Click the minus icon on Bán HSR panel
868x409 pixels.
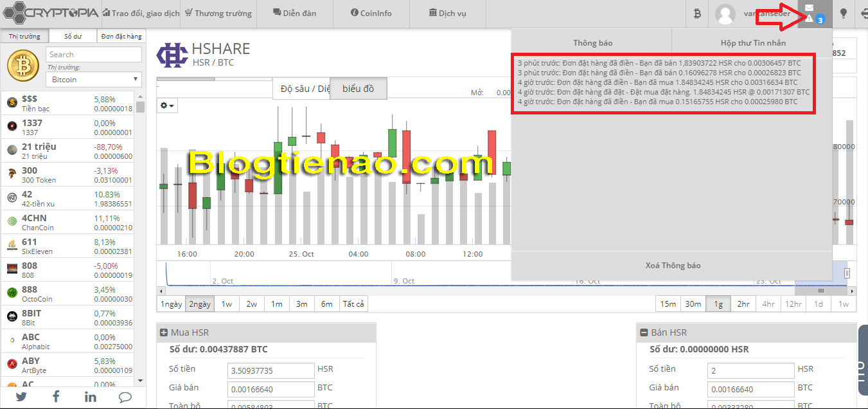click(644, 332)
